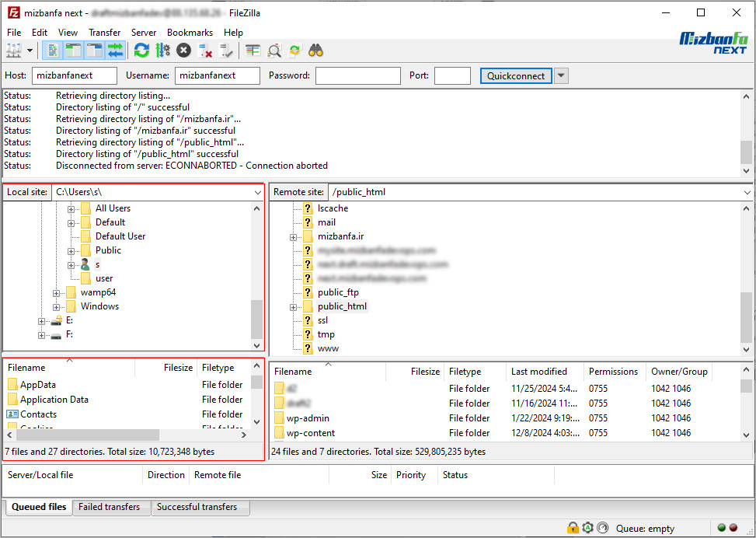The image size is (756, 538).
Task: Cancel the current operation
Action: 183,51
